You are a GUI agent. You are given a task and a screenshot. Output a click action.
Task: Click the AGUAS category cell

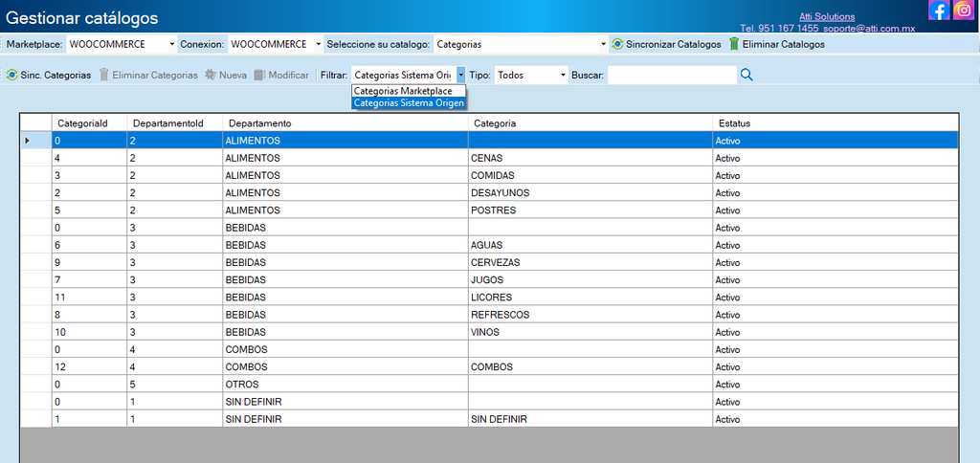tap(590, 245)
